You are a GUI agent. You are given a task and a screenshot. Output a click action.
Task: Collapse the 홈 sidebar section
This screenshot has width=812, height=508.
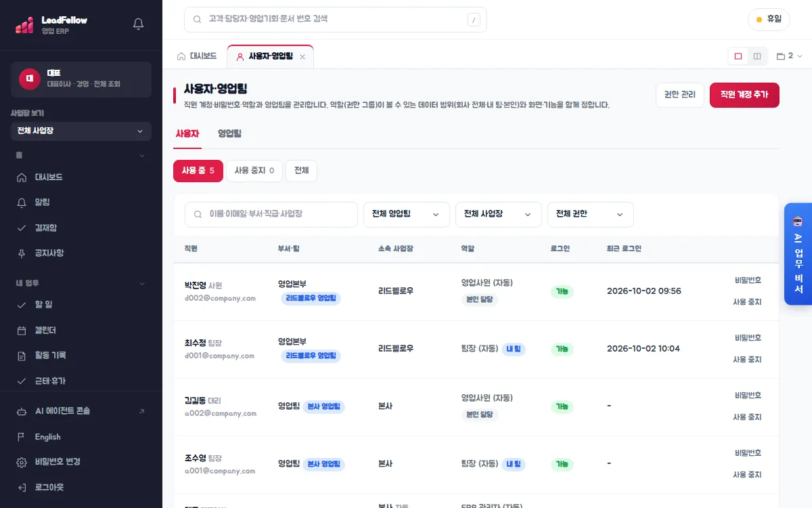pos(141,156)
